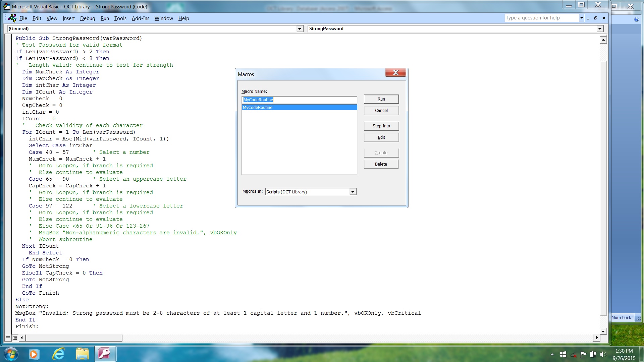Open Windows Explorer folder taskbar icon

click(82, 354)
